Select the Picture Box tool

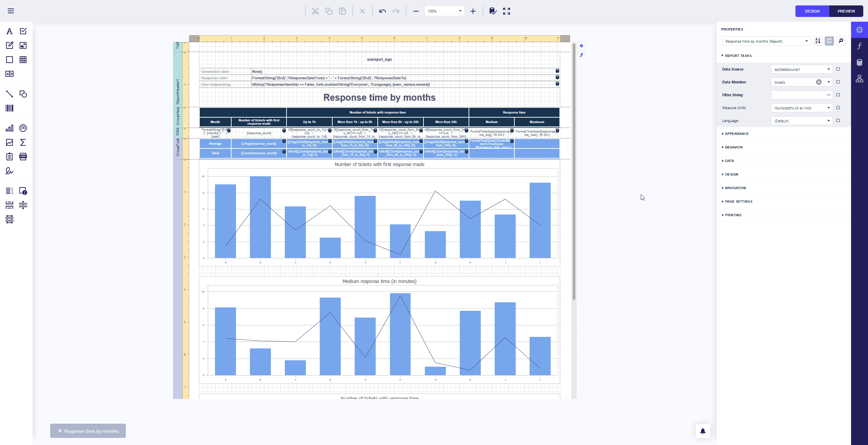23,45
